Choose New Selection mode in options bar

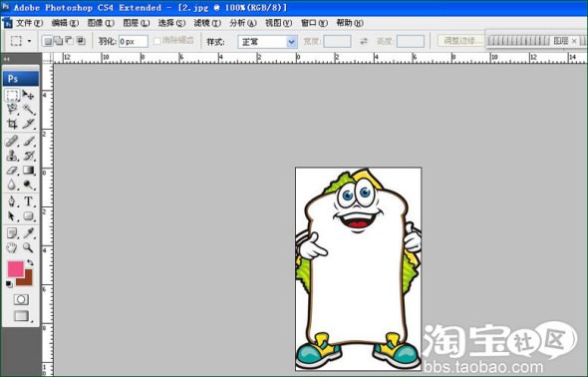(47, 41)
